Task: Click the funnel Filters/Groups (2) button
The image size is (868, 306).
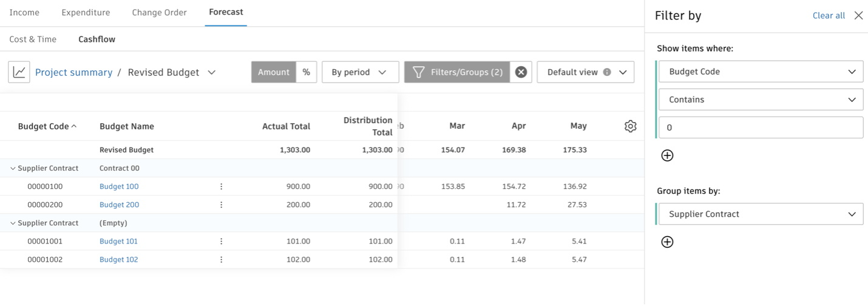Action: click(x=457, y=72)
